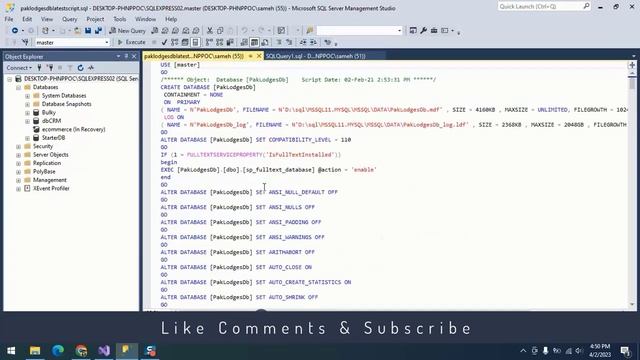
Task: Open the File menu
Action: click(x=9, y=19)
